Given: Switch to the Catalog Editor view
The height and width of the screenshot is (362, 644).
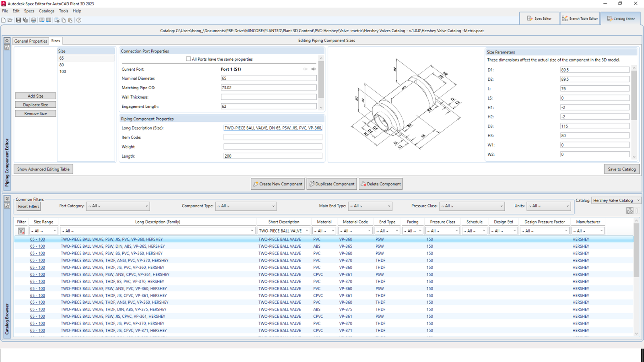Looking at the screenshot, I should 621,19.
